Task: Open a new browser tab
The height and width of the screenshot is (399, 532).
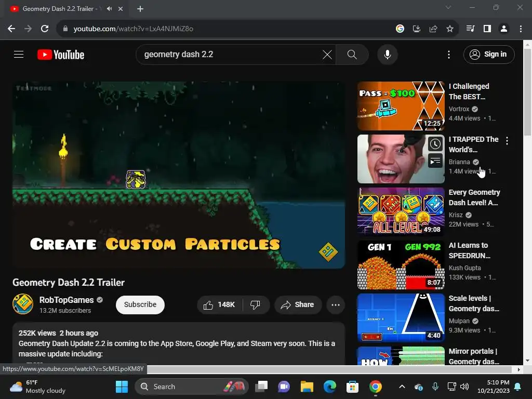Action: coord(140,9)
